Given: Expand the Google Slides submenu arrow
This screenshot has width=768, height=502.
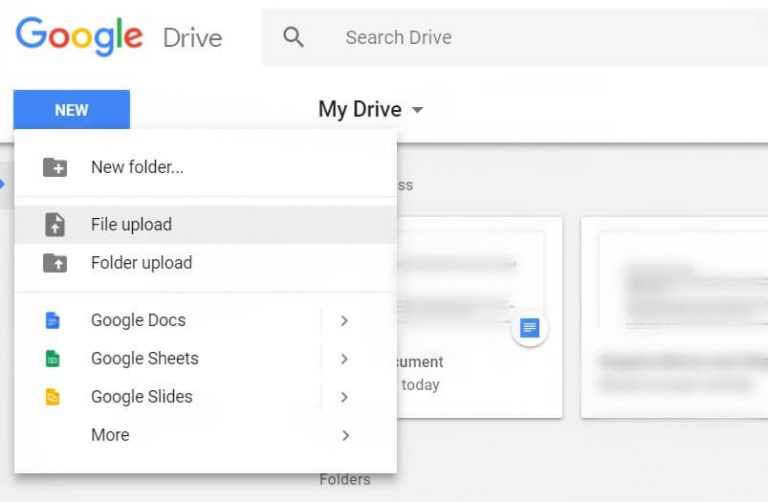Looking at the screenshot, I should [x=344, y=397].
